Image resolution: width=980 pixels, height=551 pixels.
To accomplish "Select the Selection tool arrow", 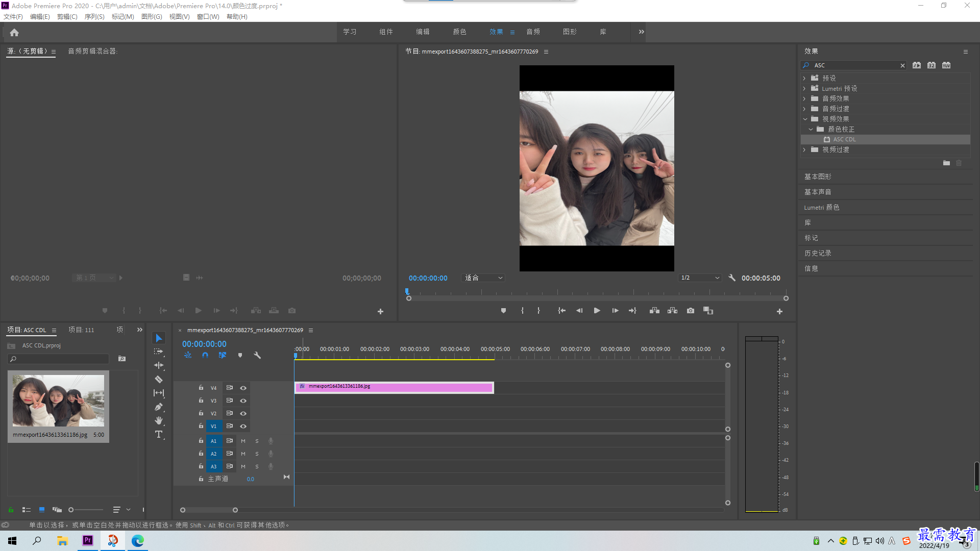I will pos(159,338).
